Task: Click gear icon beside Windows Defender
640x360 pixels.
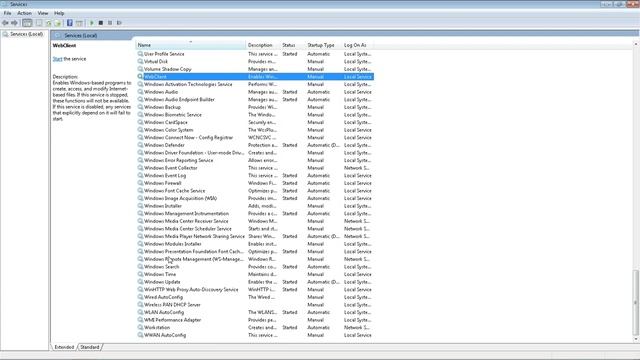Action: click(x=140, y=145)
